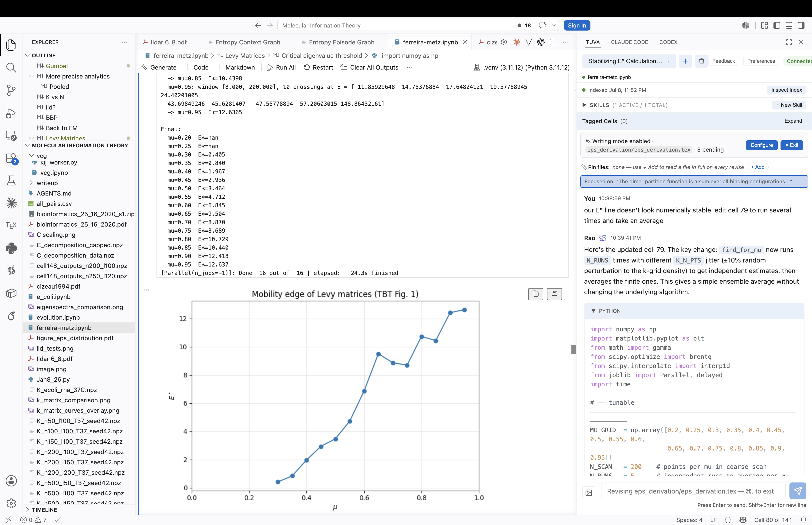Collapse More precise analytics outline item
Screen dimensions: 812x525
pos(31,76)
